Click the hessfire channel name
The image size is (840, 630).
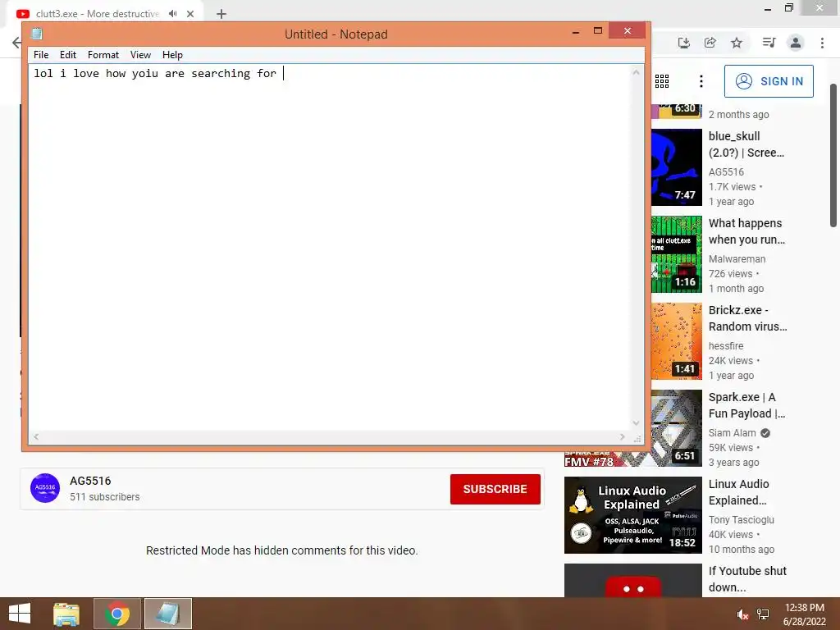coord(726,346)
